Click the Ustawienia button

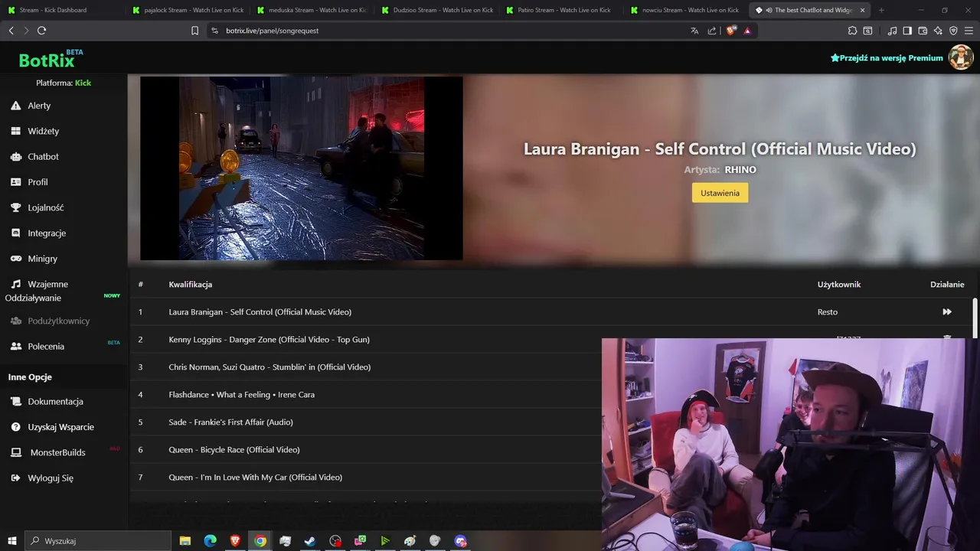720,193
